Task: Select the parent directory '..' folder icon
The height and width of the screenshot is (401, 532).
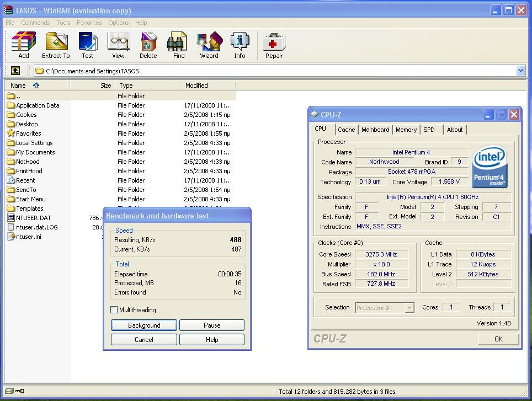Action: tap(11, 95)
